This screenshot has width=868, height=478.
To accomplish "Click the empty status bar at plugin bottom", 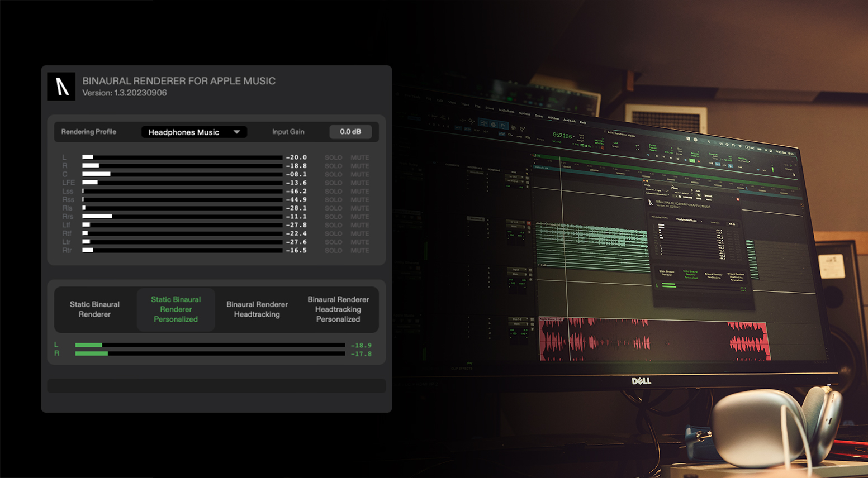I will tap(216, 386).
